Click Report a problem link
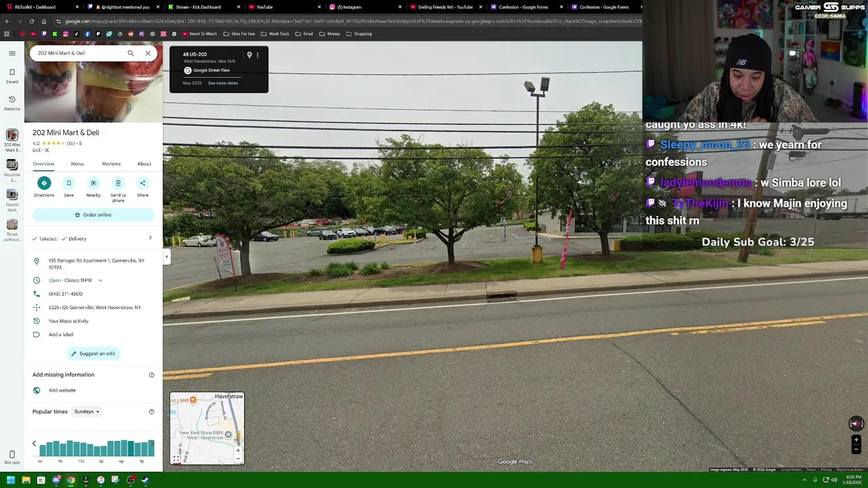 pos(850,470)
